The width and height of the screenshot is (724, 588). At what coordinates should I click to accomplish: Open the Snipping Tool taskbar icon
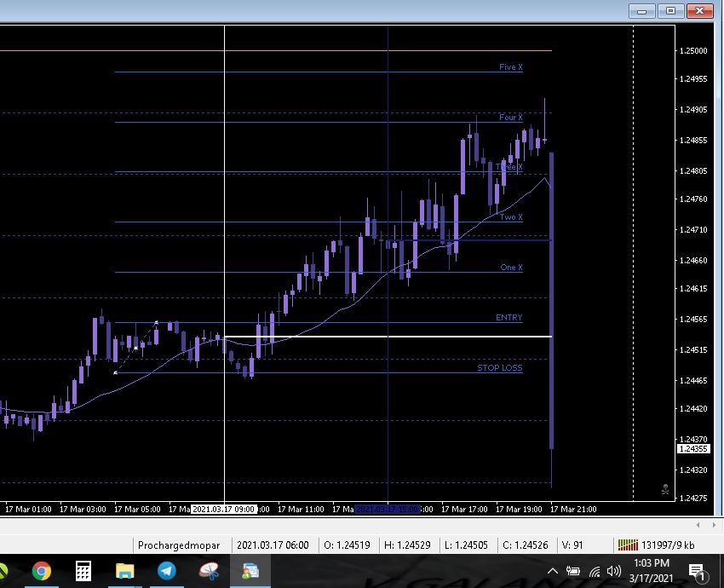(x=209, y=571)
